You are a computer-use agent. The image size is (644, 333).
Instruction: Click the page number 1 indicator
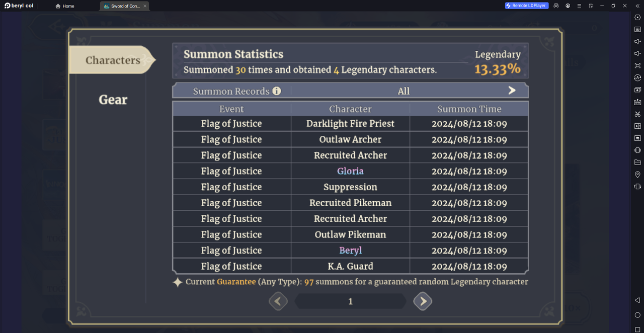[350, 301]
